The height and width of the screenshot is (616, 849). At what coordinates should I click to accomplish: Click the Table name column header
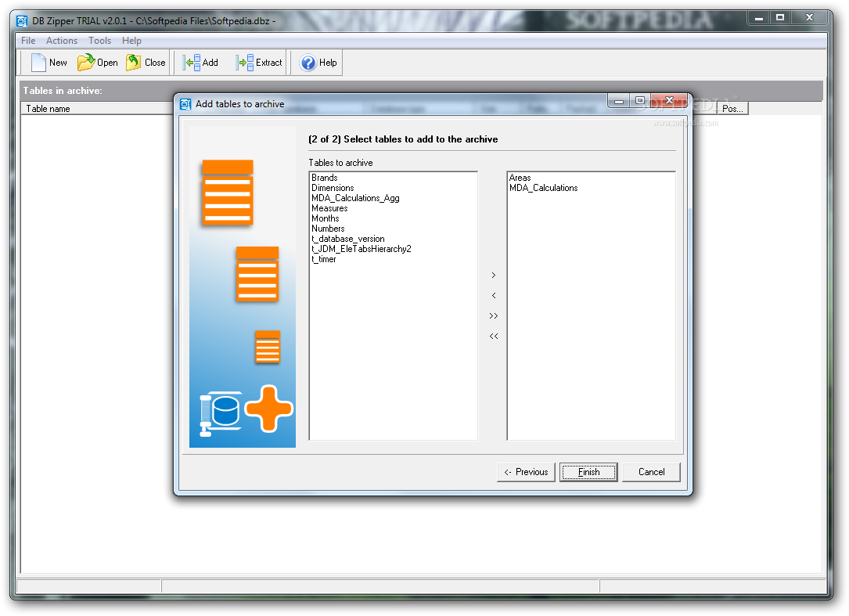click(97, 108)
